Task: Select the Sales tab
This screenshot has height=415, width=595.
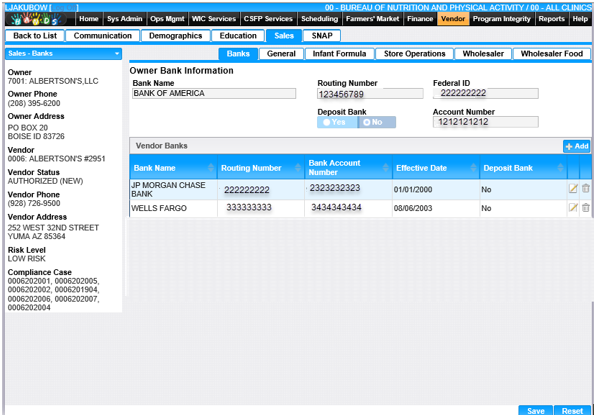Action: [284, 36]
